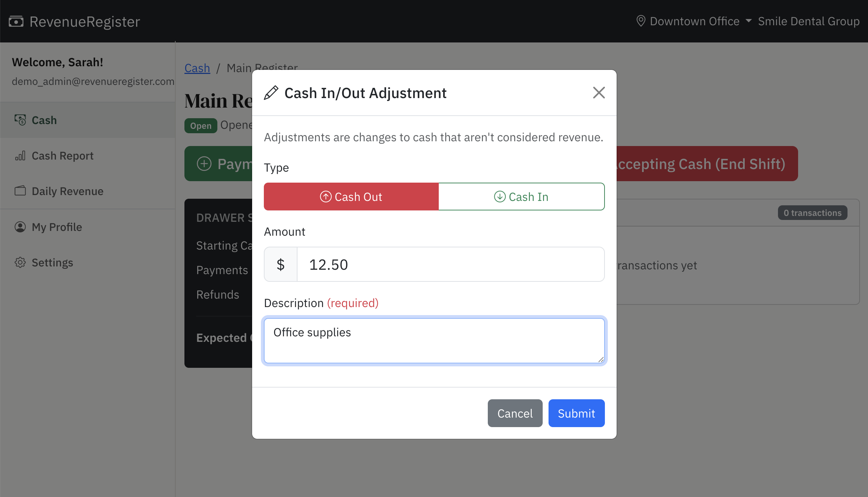Select the Cash Out adjustment type
Viewport: 868px width, 497px height.
click(351, 197)
